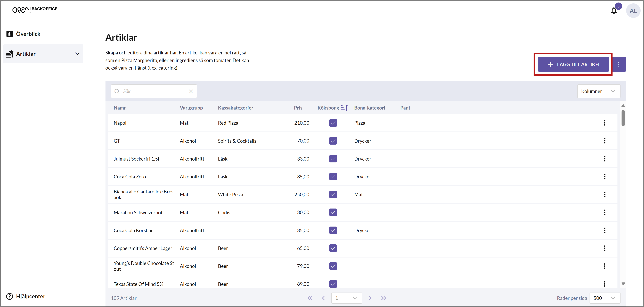Image resolution: width=644 pixels, height=307 pixels.
Task: Open the Rader per sida dropdown
Action: pyautogui.click(x=605, y=298)
